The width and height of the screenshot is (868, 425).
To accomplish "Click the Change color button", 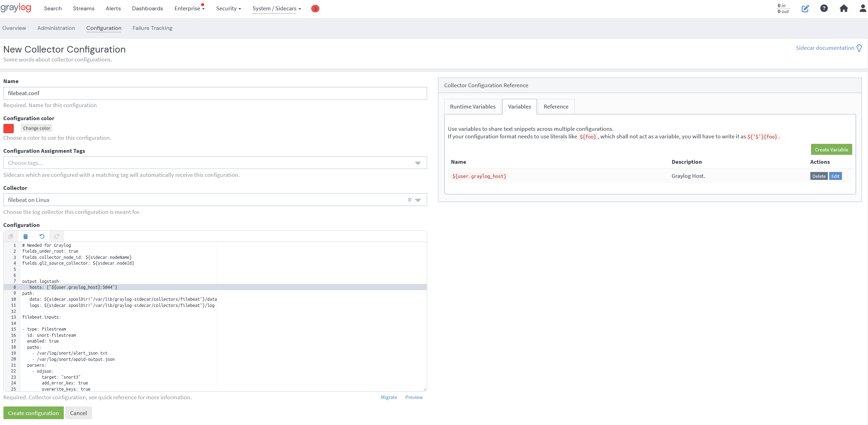I will click(36, 128).
